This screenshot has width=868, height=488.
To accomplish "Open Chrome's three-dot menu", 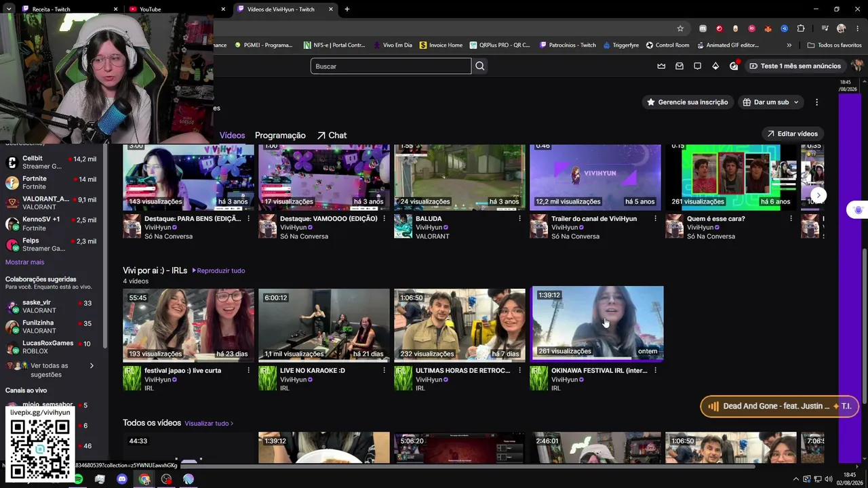I will [857, 28].
